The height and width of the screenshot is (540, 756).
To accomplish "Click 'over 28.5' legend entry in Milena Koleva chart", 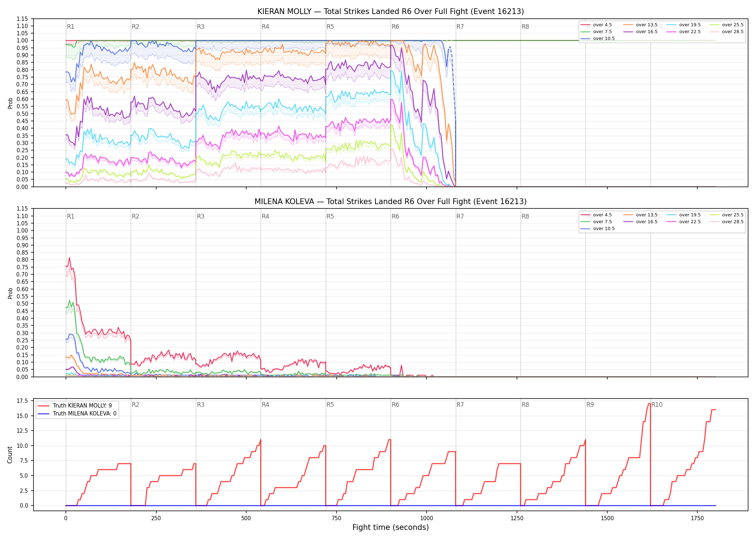I will (726, 222).
